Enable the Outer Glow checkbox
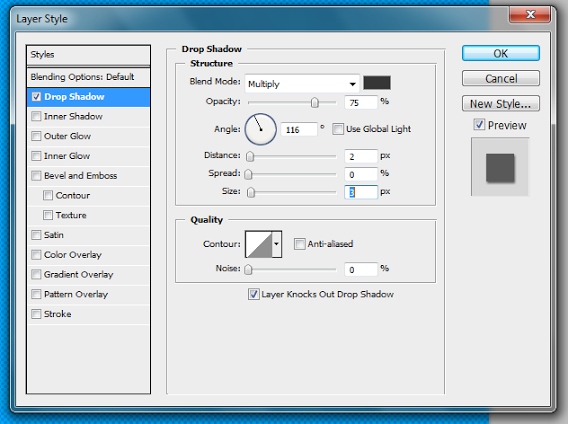568x424 pixels. pyautogui.click(x=36, y=136)
